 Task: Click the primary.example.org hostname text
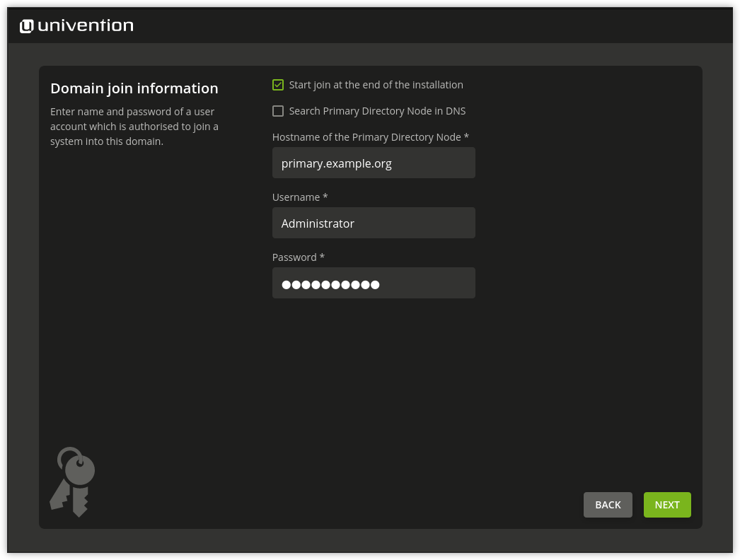(x=336, y=163)
